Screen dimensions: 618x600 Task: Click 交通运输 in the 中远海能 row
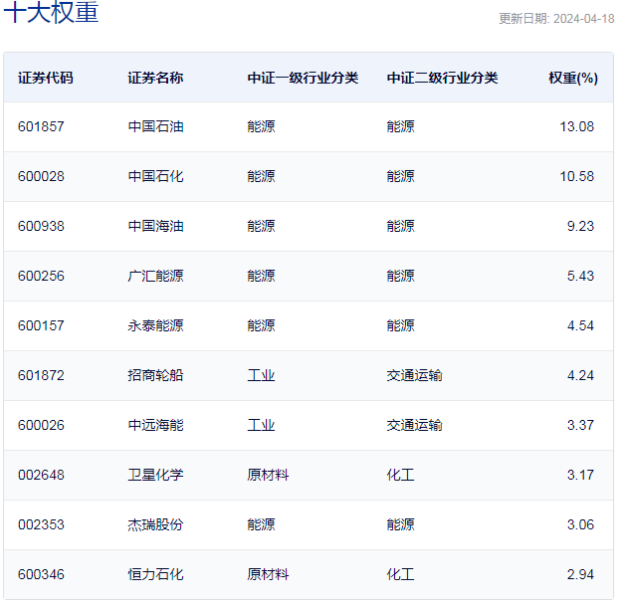click(x=414, y=425)
